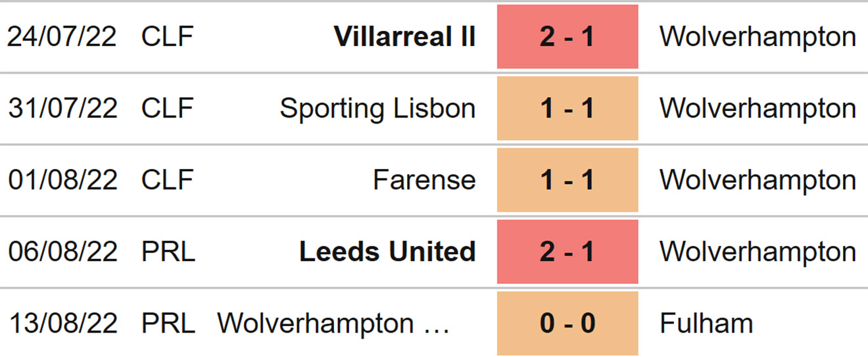The image size is (868, 357).
Task: Open the 0 - 0 score box
Action: point(567,323)
